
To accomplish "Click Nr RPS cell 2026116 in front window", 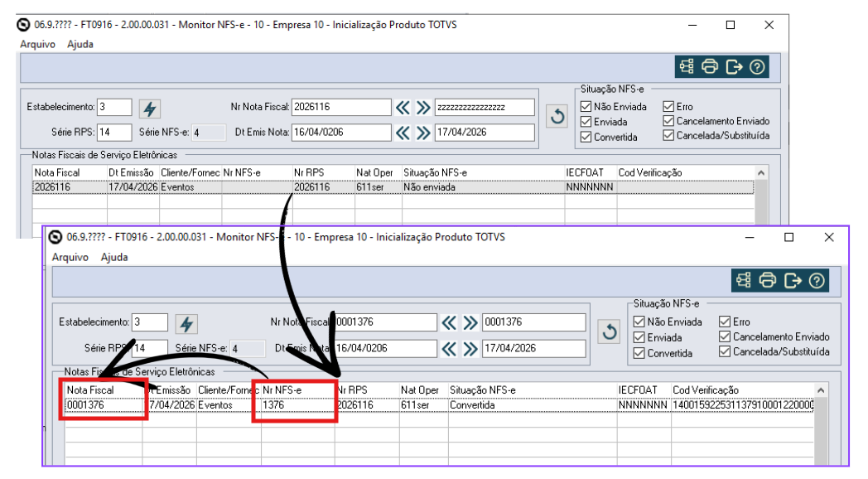I will click(x=367, y=405).
